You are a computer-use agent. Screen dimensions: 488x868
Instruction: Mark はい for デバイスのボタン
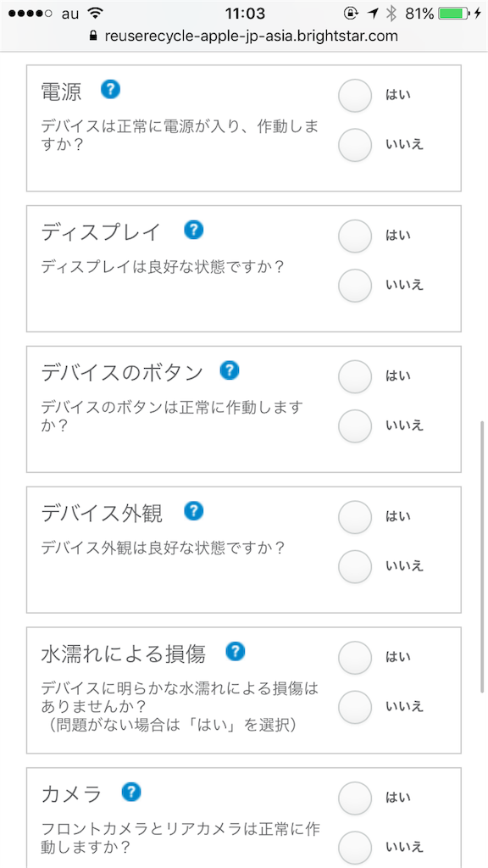355,376
